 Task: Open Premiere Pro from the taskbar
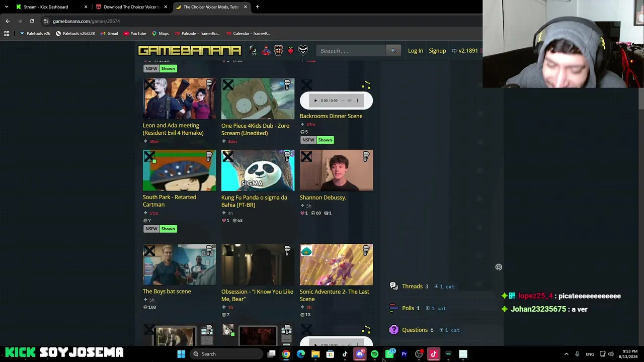(x=404, y=354)
